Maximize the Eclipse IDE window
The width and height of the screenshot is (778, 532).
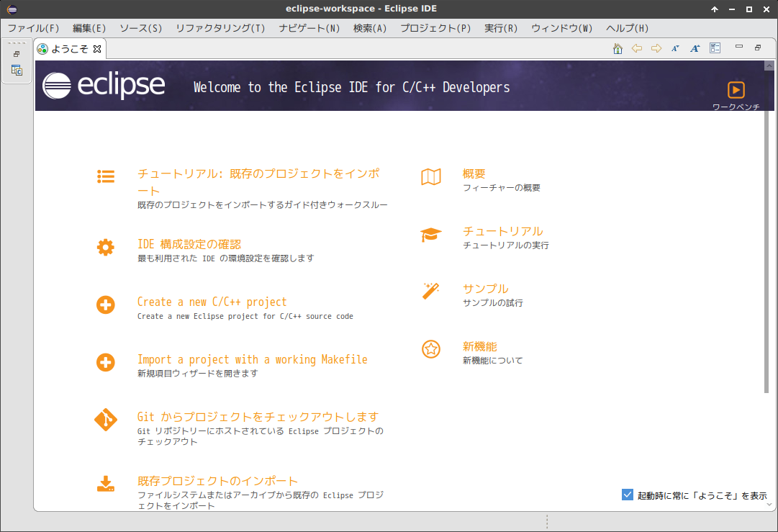749,9
